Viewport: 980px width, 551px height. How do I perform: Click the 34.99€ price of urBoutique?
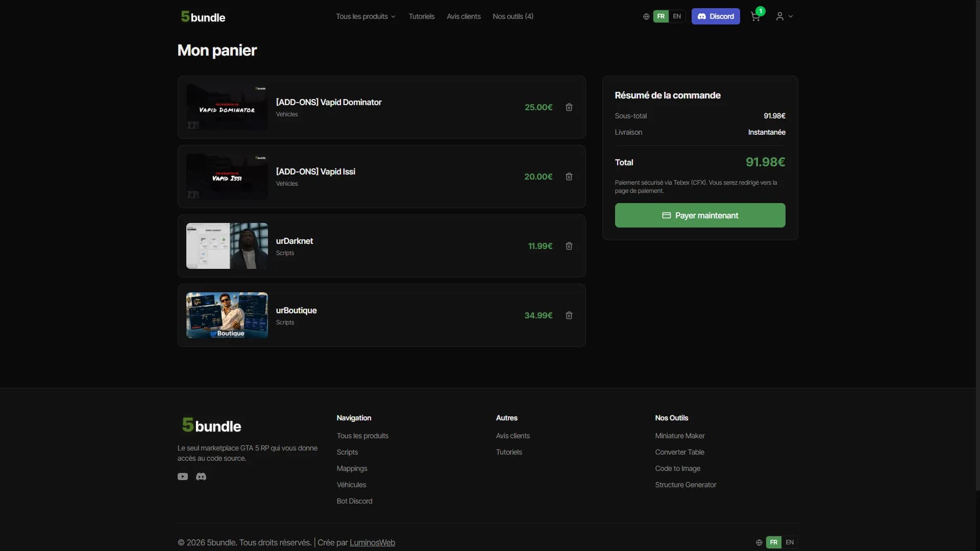[538, 315]
